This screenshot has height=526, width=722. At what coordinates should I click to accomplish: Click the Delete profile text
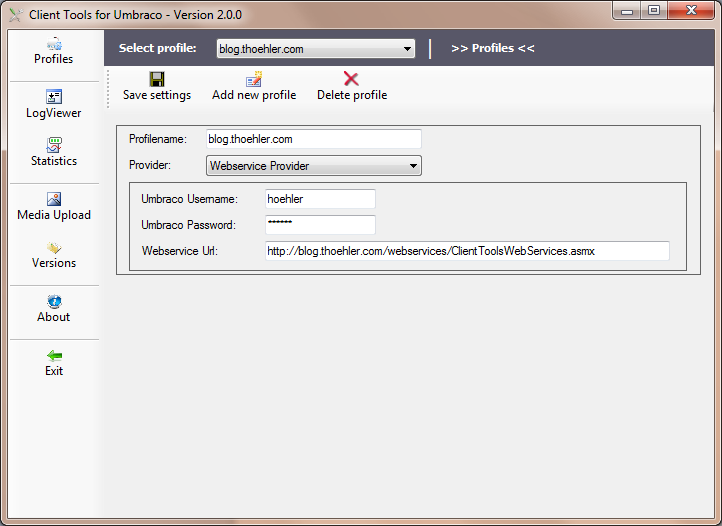pos(352,95)
